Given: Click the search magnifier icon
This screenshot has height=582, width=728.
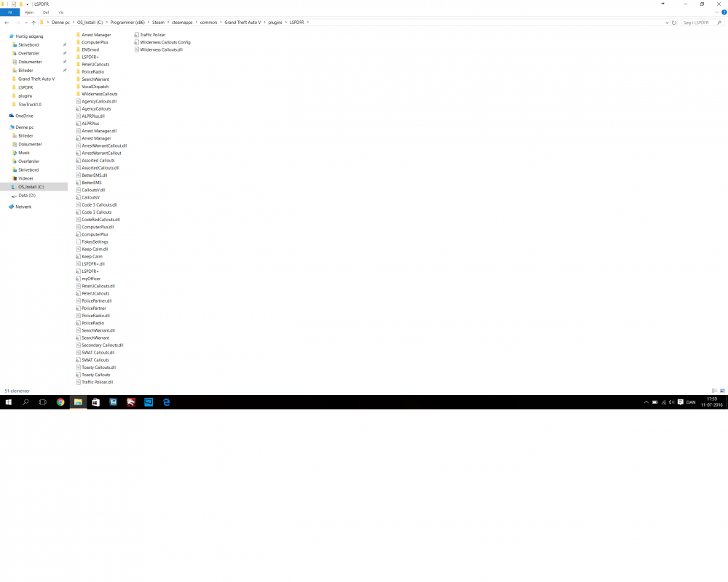Looking at the screenshot, I should coord(720,23).
